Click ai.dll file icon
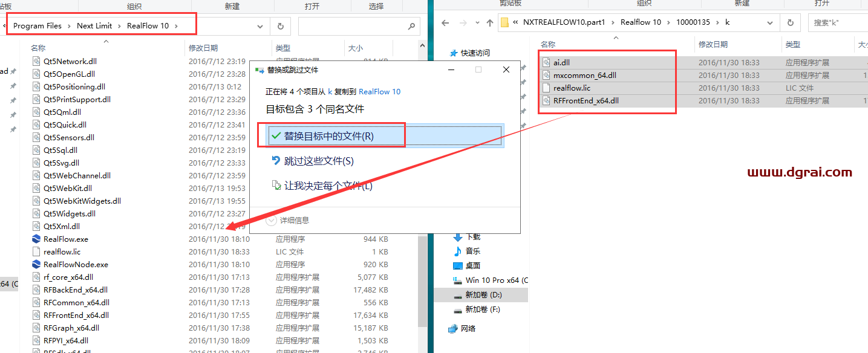 point(546,62)
